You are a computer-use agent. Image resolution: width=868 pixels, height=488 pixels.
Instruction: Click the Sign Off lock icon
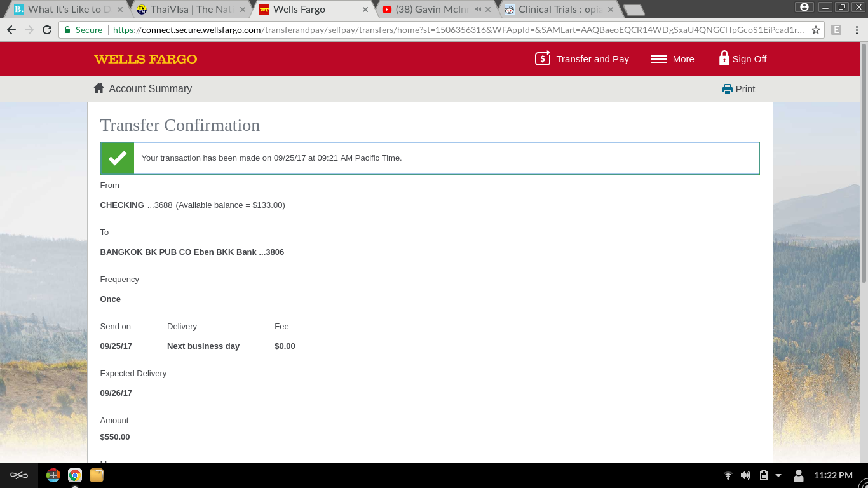point(724,58)
